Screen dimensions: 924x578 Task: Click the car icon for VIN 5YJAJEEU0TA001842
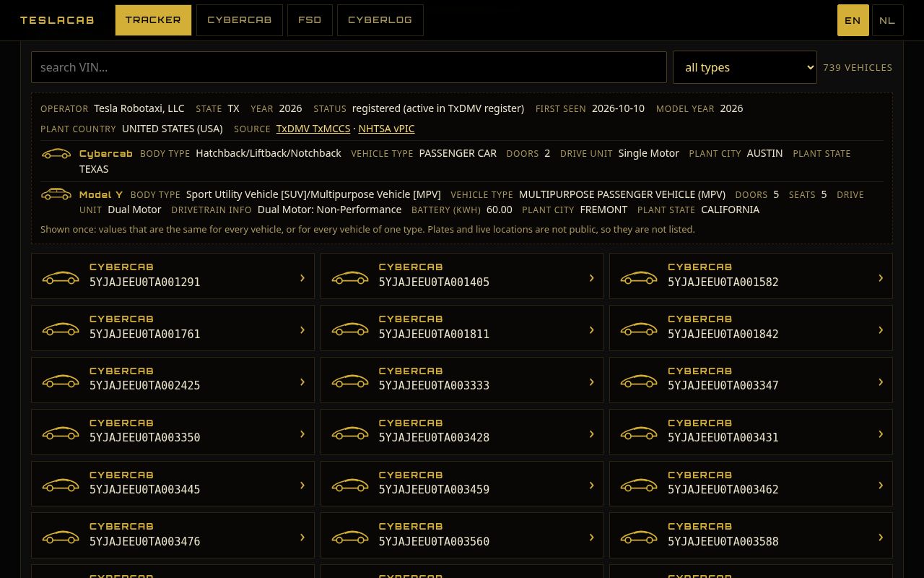point(639,329)
